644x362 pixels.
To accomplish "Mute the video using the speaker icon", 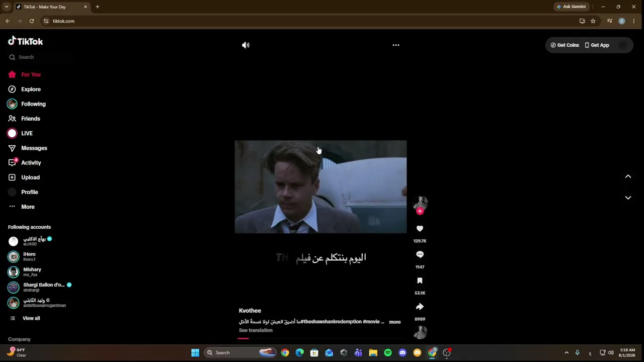I will [x=246, y=45].
